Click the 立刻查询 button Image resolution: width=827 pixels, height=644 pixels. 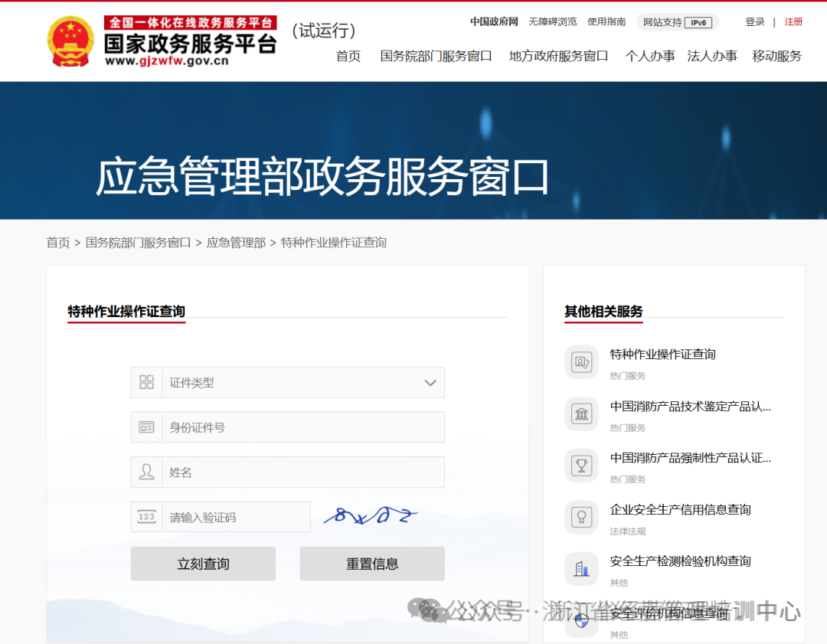(203, 564)
